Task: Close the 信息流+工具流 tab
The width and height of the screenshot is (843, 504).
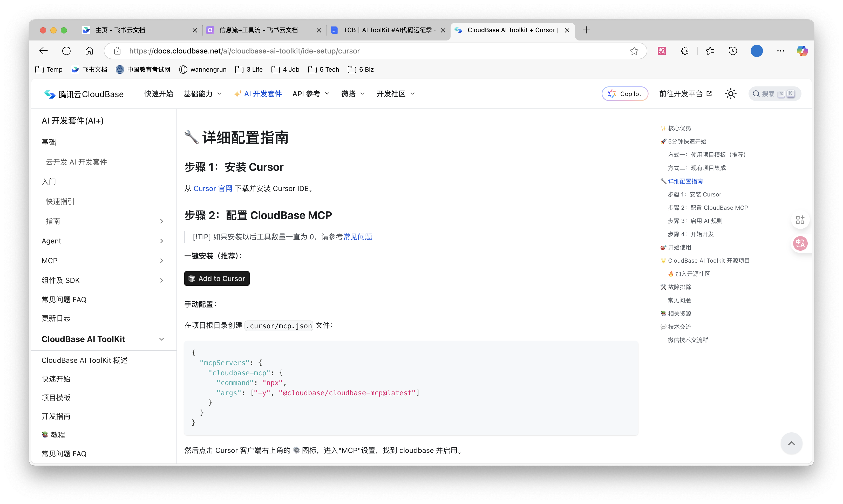Action: 318,30
